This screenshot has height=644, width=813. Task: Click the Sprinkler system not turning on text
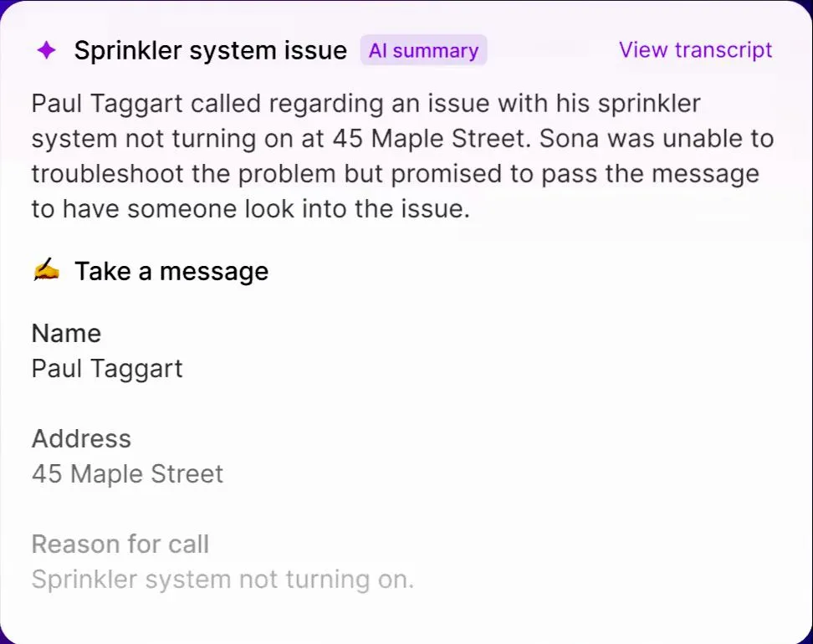[222, 579]
